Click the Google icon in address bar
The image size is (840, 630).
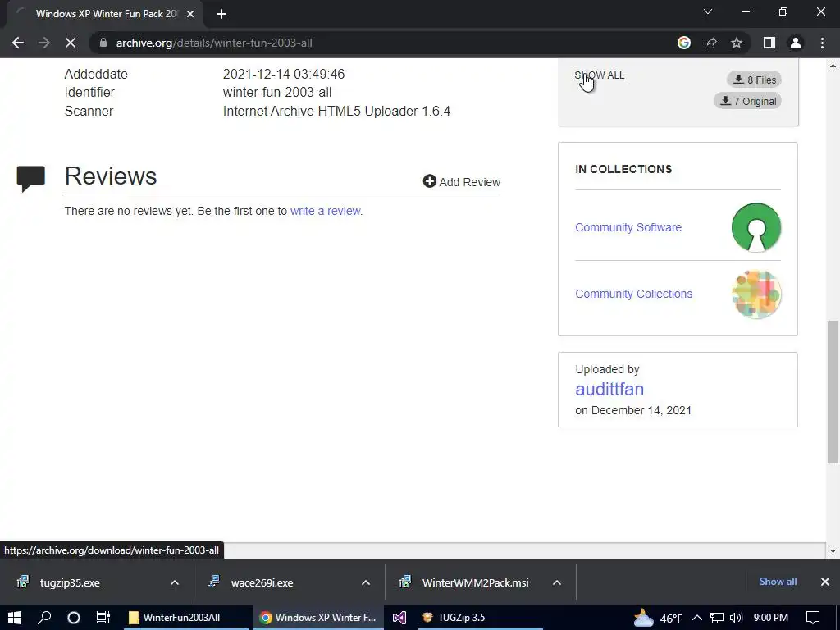coord(684,43)
